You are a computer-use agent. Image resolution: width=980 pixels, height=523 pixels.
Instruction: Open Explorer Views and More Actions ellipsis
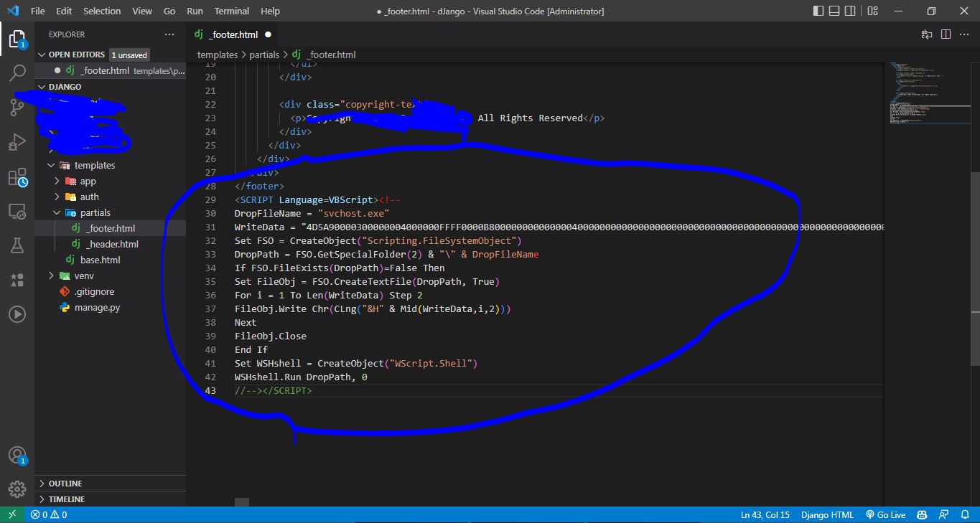pyautogui.click(x=169, y=34)
